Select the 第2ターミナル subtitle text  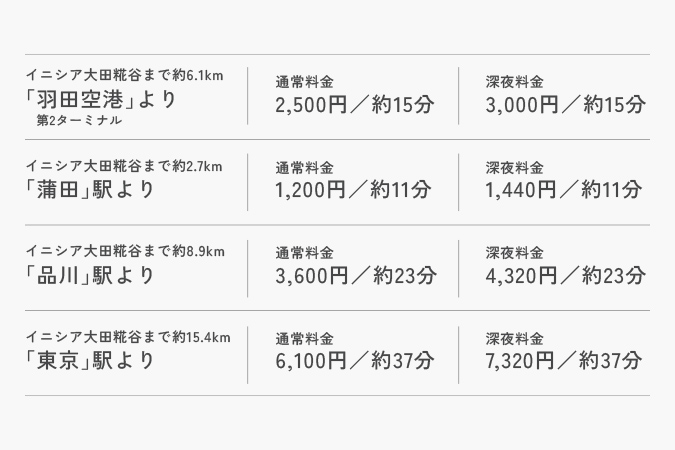79,122
